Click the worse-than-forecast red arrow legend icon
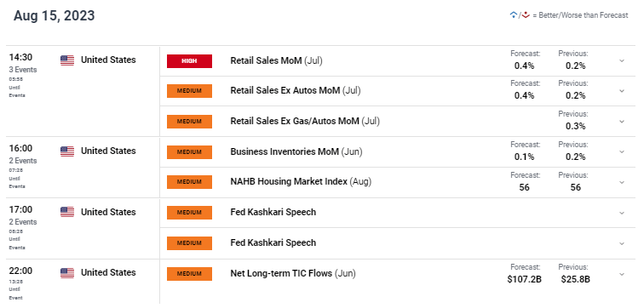Image resolution: width=644 pixels, height=308 pixels. [x=526, y=15]
